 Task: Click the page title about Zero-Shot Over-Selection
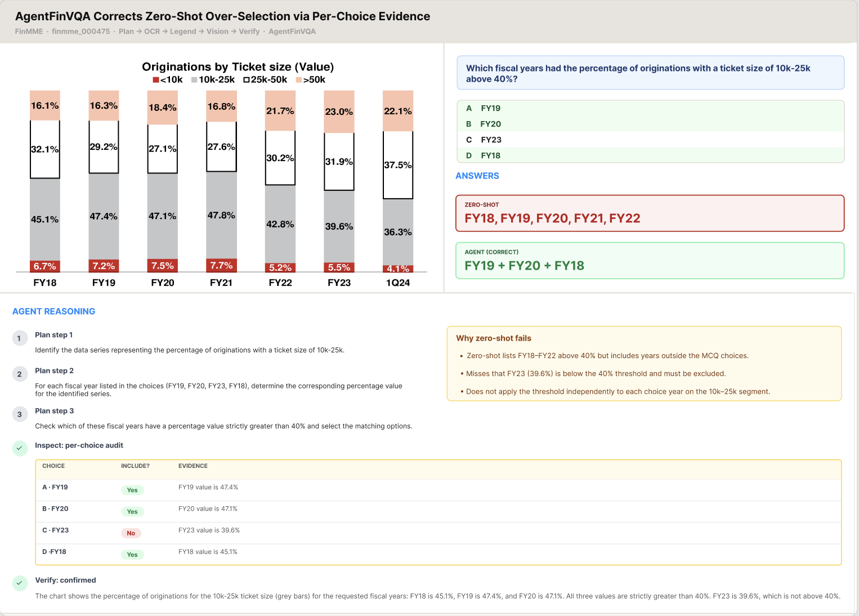[x=222, y=16]
